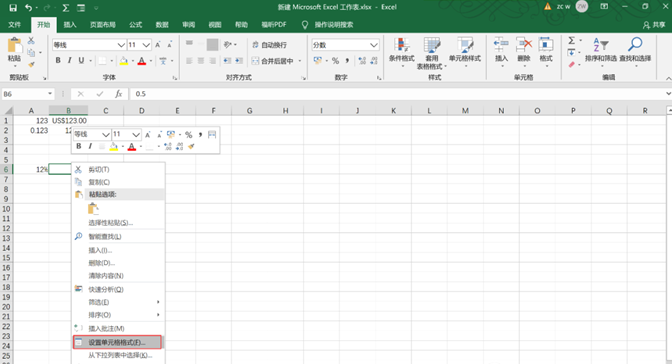This screenshot has width=672, height=364.
Task: Click the AutoSum sigma in quick access toolbar
Action: [x=66, y=8]
